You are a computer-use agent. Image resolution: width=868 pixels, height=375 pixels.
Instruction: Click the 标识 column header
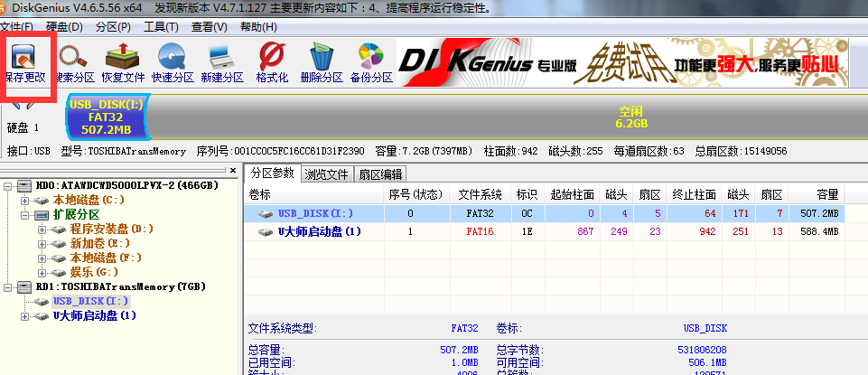[527, 194]
